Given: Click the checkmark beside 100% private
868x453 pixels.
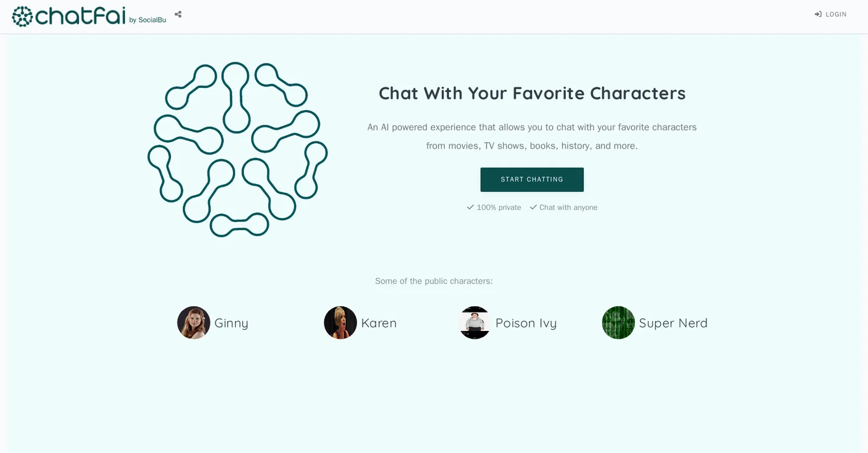Looking at the screenshot, I should [470, 207].
